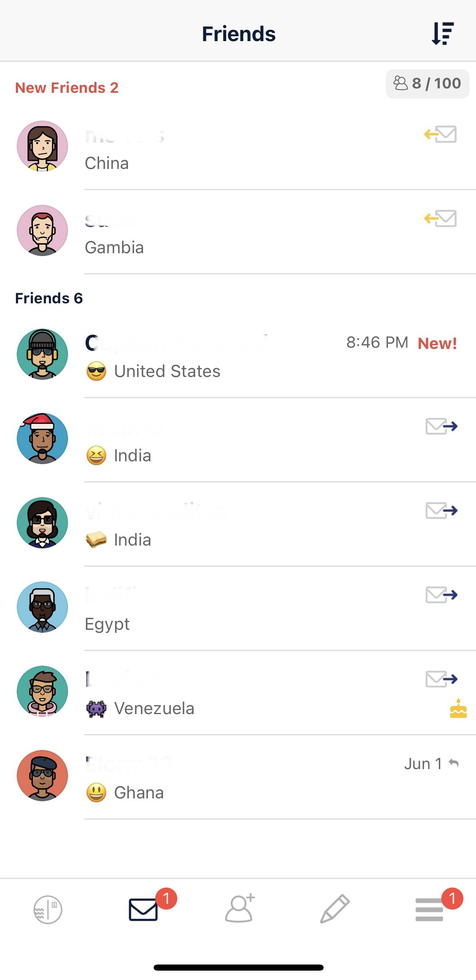The width and height of the screenshot is (476, 980).
Task: Select the Friends 6 section header
Action: click(49, 298)
